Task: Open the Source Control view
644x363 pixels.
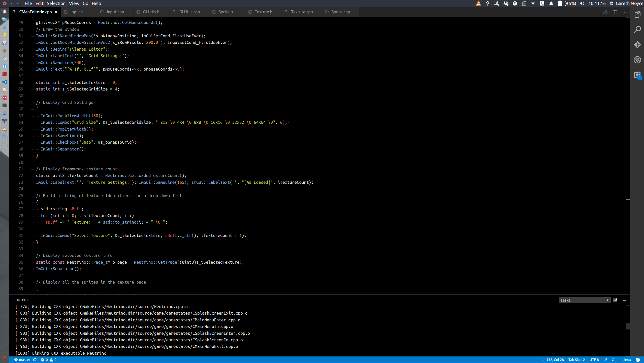Action: click(637, 45)
